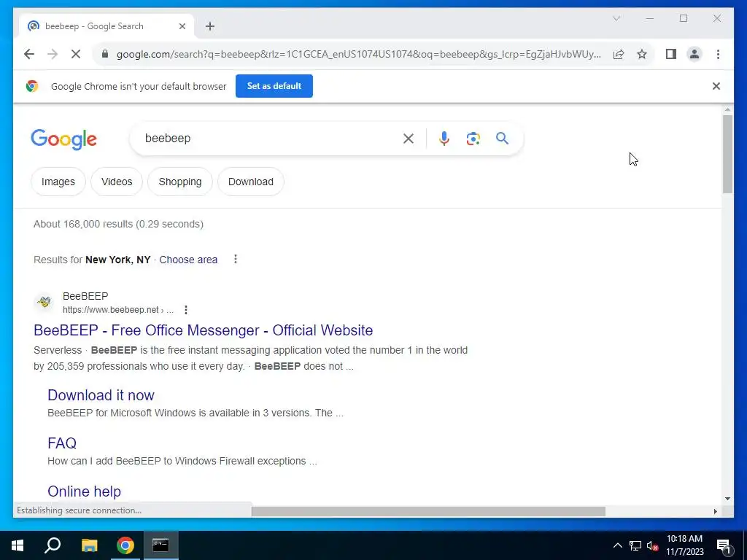Screen dimensions: 747x560
Task: Open the FAQ sitelink
Action: pos(62,443)
